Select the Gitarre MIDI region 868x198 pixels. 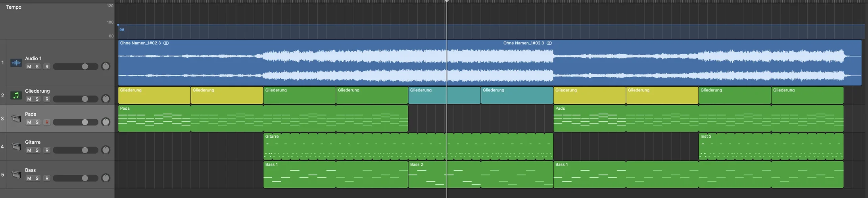click(x=408, y=147)
